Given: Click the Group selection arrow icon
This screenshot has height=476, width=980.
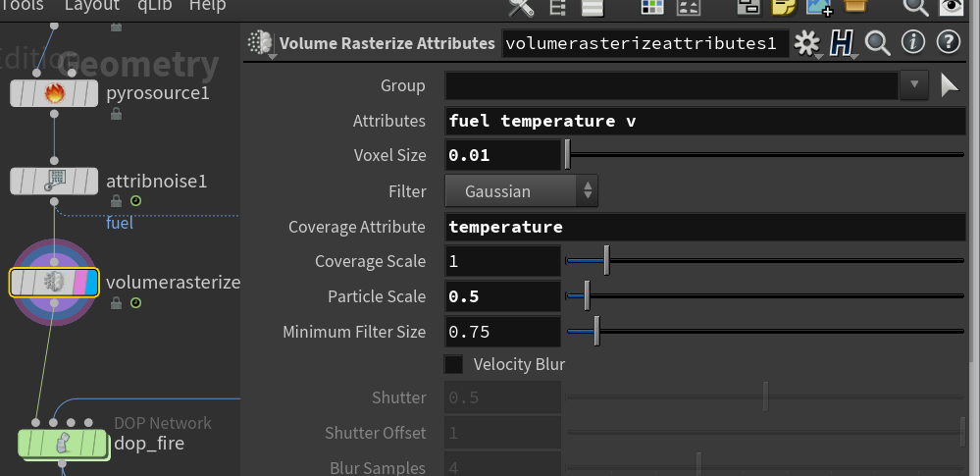Looking at the screenshot, I should click(x=950, y=85).
